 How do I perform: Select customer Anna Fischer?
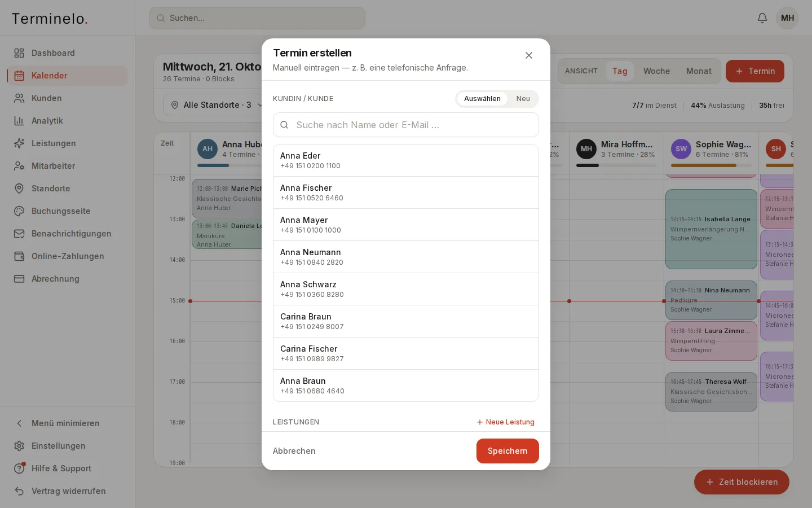(x=406, y=192)
